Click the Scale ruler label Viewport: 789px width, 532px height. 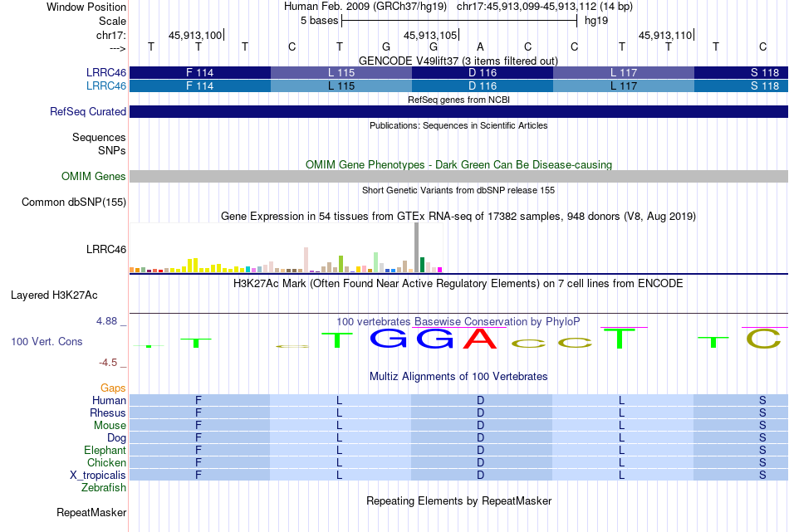click(112, 21)
